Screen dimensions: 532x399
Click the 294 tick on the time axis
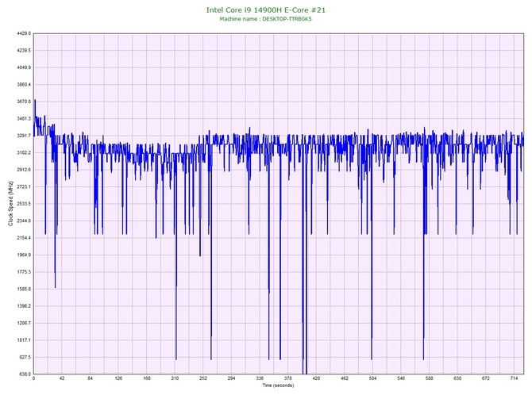[x=231, y=378]
